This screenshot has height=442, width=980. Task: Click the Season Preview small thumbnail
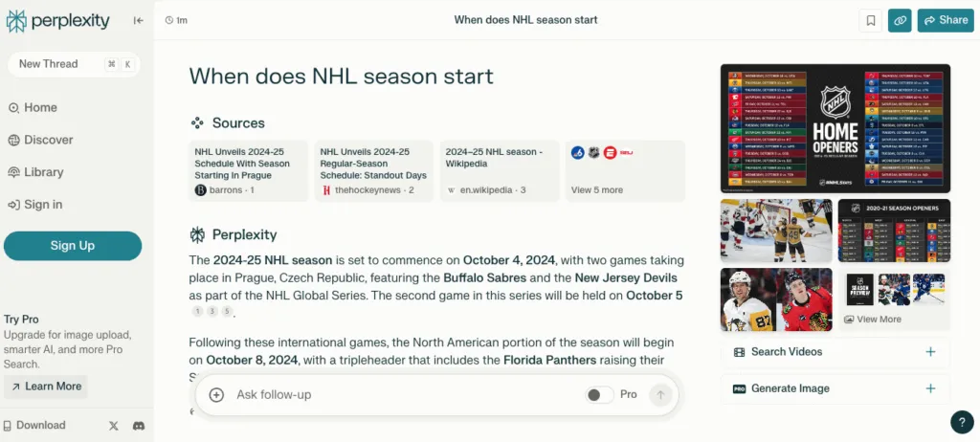(860, 290)
